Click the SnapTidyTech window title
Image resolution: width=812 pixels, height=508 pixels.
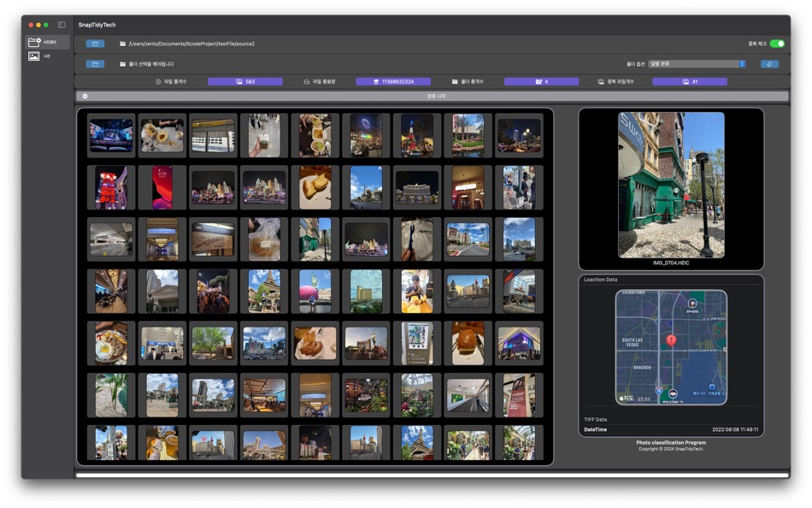tap(97, 25)
